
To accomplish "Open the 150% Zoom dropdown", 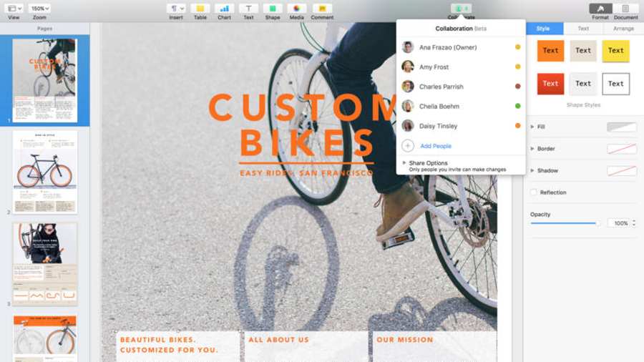I will click(40, 8).
